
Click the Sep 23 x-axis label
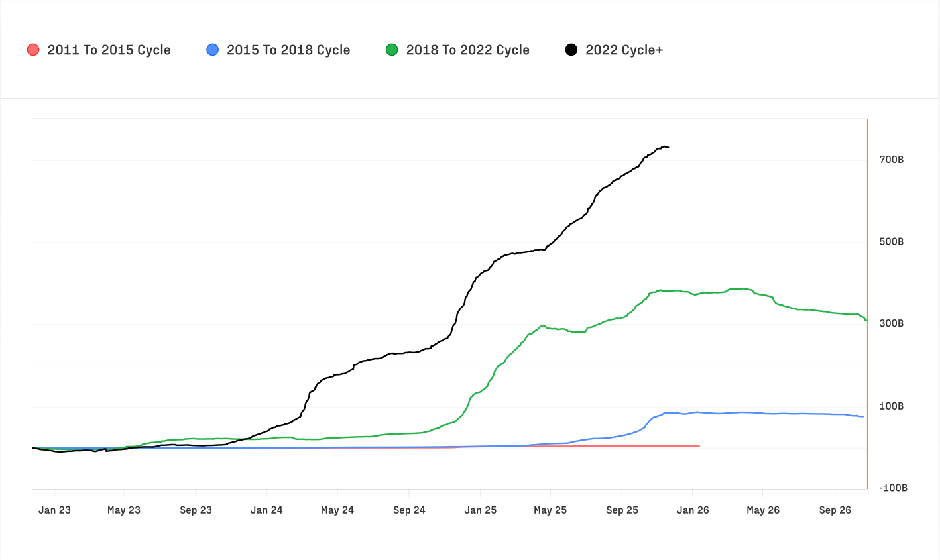[196, 510]
